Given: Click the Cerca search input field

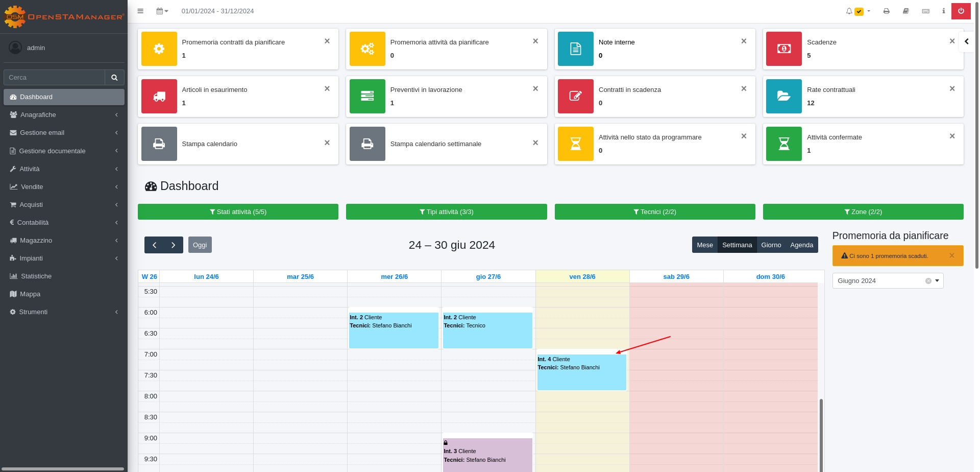Looking at the screenshot, I should 54,78.
